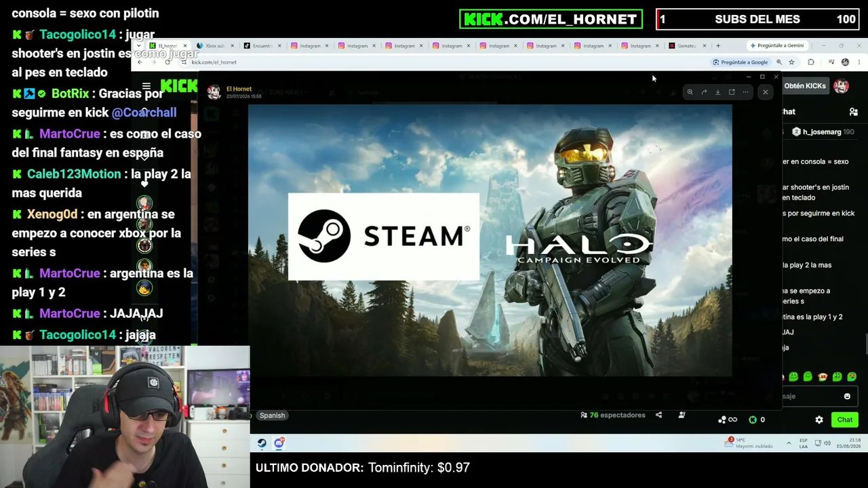
Task: Download the image from the viewer toolbar
Action: pyautogui.click(x=717, y=92)
